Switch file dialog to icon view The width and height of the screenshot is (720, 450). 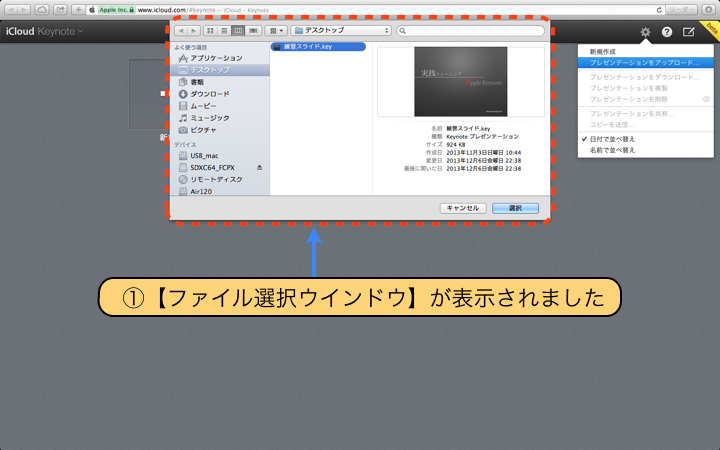click(210, 30)
